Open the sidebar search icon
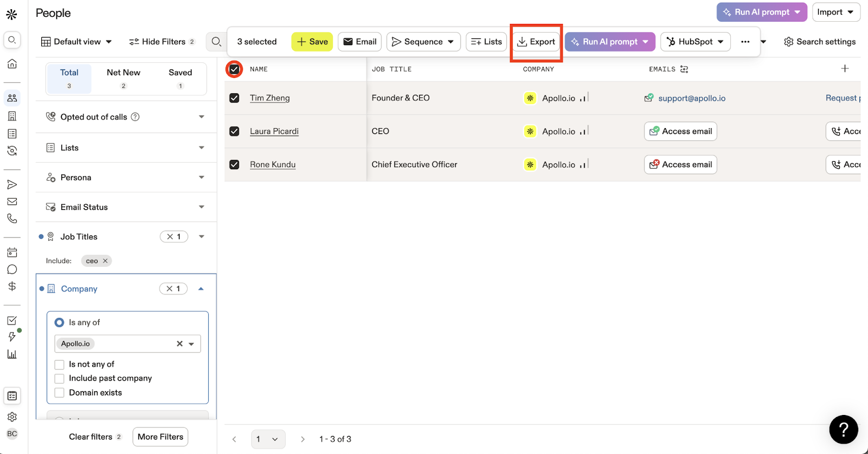 coord(12,40)
